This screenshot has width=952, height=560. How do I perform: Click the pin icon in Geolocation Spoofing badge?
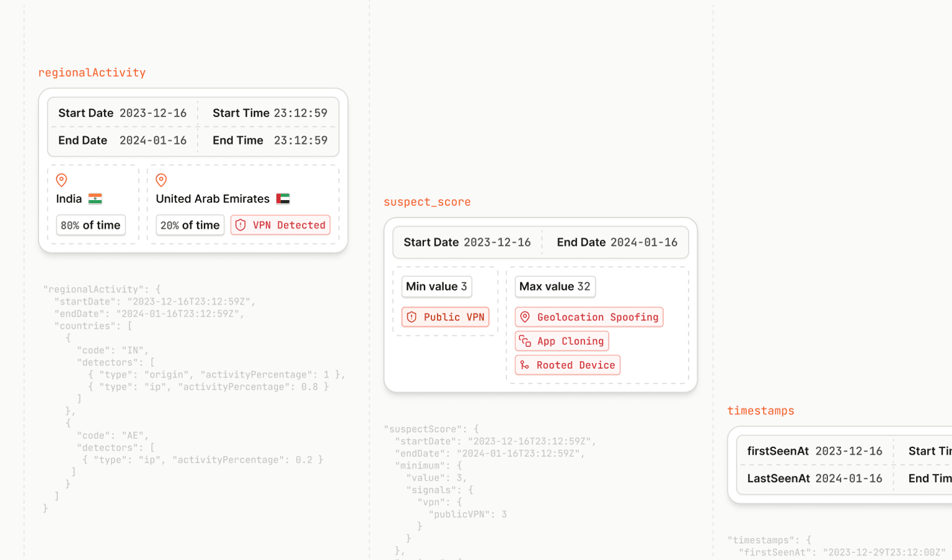click(525, 317)
